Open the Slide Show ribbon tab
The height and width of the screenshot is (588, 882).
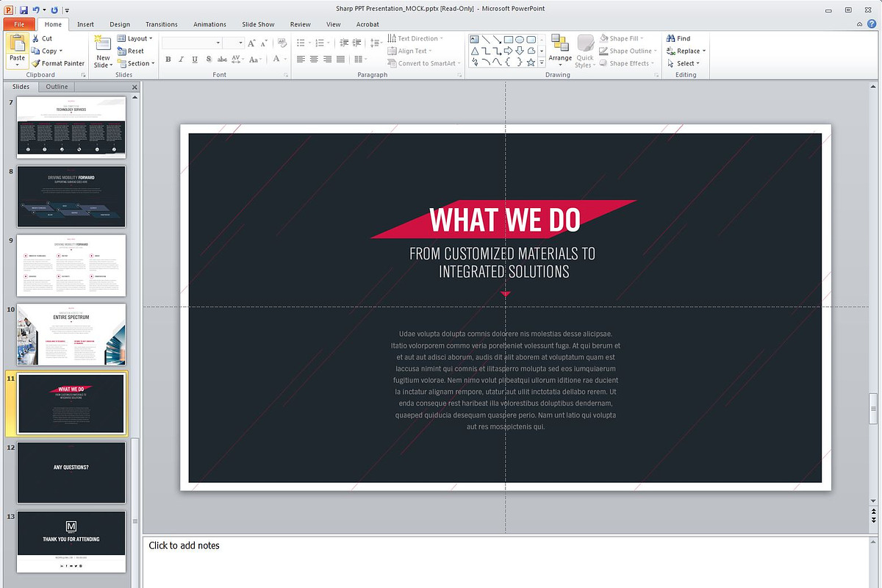257,24
